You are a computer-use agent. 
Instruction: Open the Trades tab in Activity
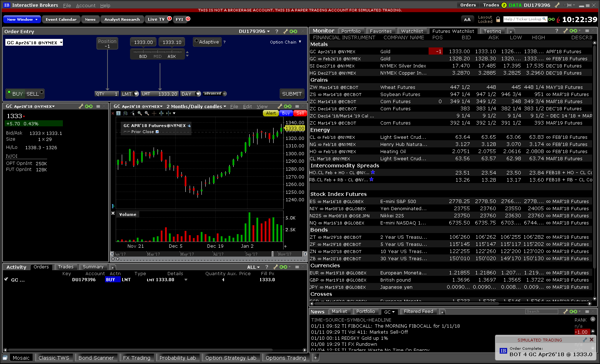point(66,267)
